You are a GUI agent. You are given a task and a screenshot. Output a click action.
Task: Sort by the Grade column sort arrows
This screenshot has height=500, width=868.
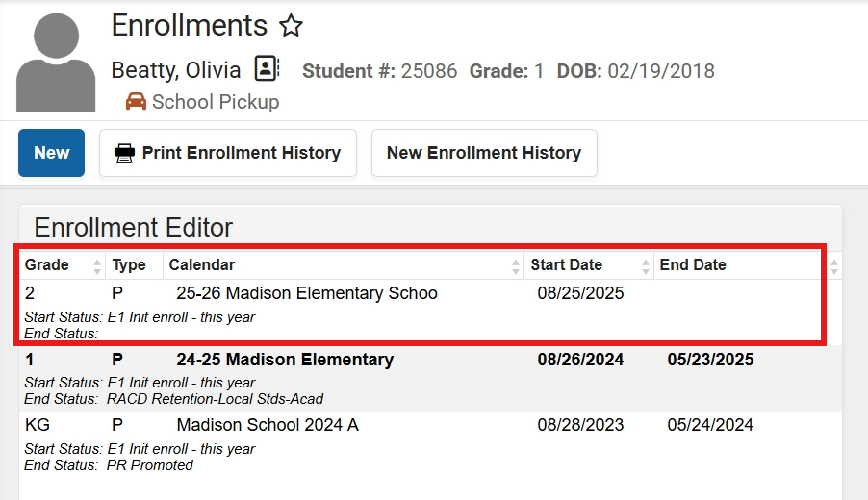tap(97, 265)
